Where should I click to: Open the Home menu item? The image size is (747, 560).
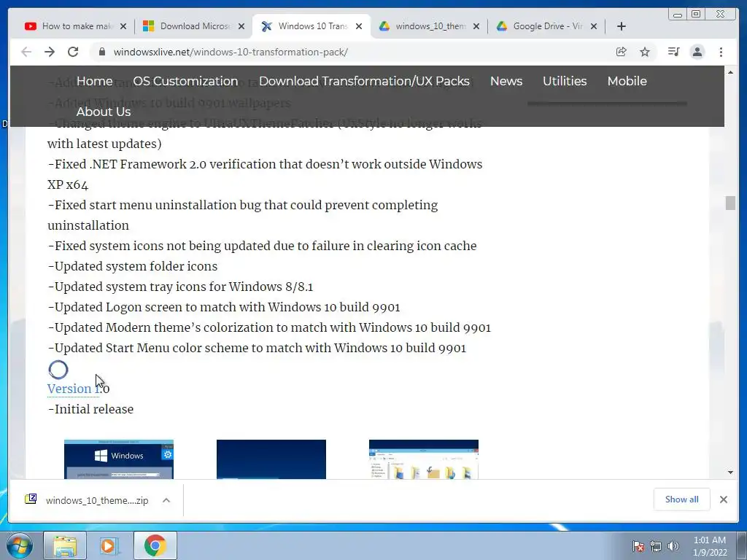(94, 81)
